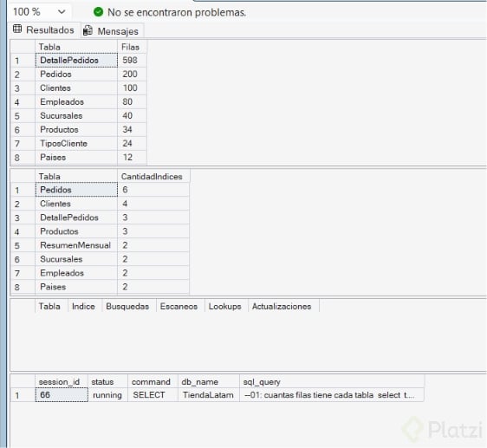The height and width of the screenshot is (448, 487).
Task: Click the Mensajes document icon
Action: 88,30
